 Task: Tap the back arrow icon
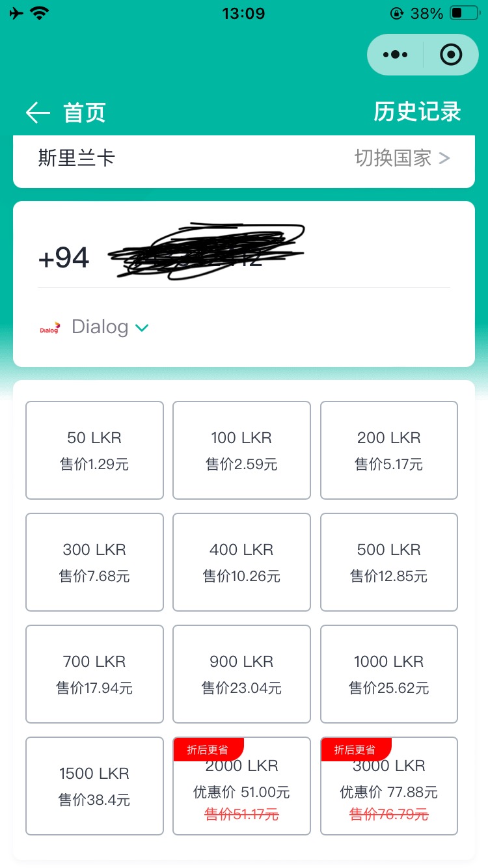click(x=38, y=113)
